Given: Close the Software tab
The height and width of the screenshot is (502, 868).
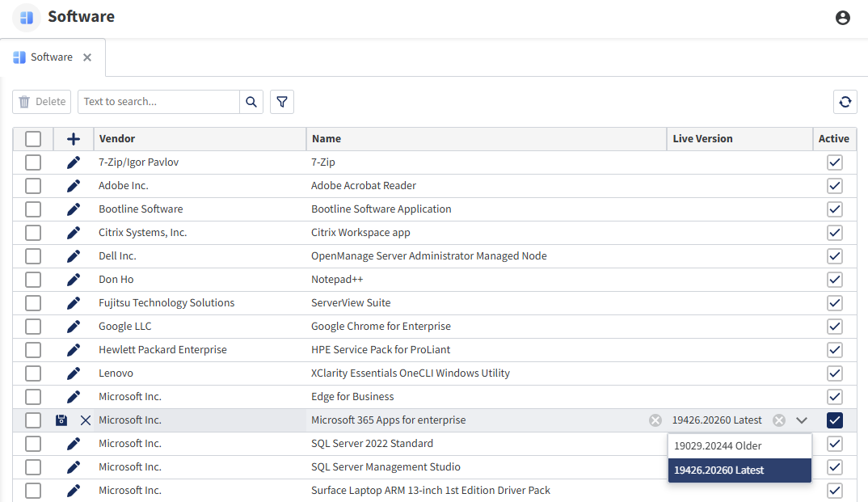Looking at the screenshot, I should pyautogui.click(x=87, y=57).
